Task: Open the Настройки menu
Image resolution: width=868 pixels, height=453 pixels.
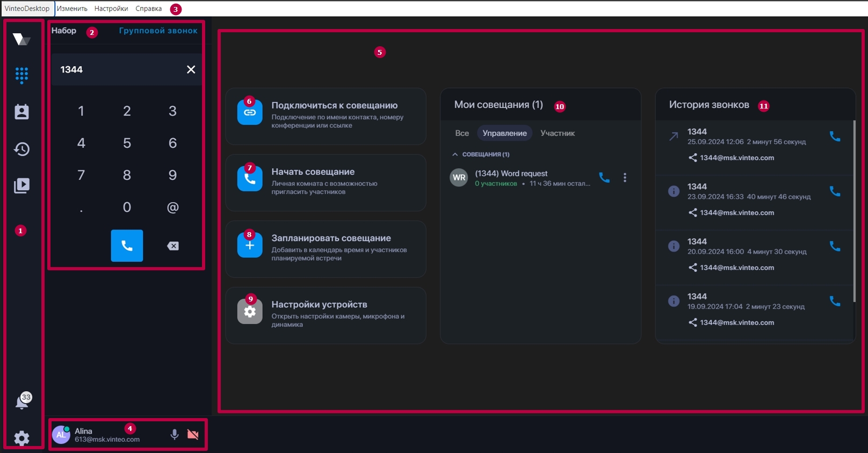Action: click(111, 9)
